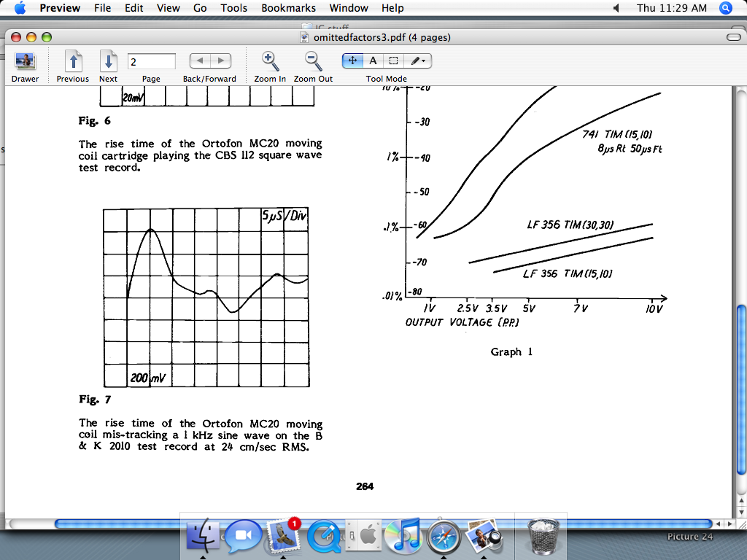Open the View menu

(169, 8)
